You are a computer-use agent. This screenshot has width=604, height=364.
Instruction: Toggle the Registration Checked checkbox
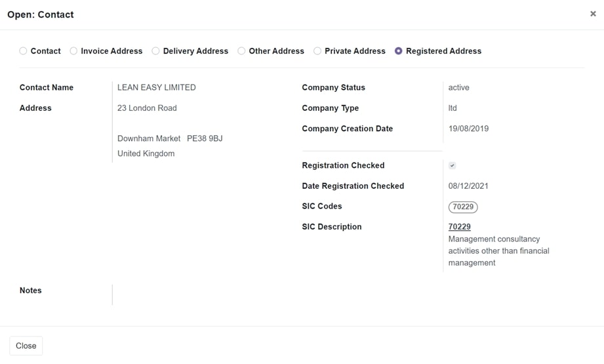(x=453, y=166)
